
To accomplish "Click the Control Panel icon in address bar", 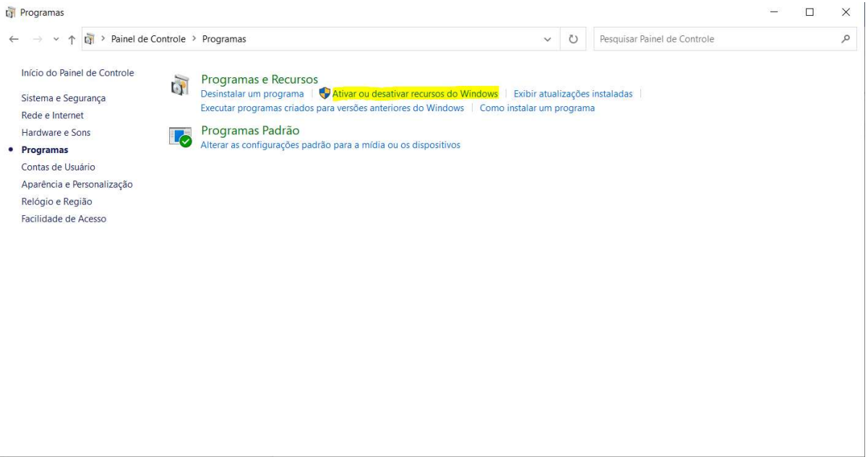I will (x=90, y=39).
